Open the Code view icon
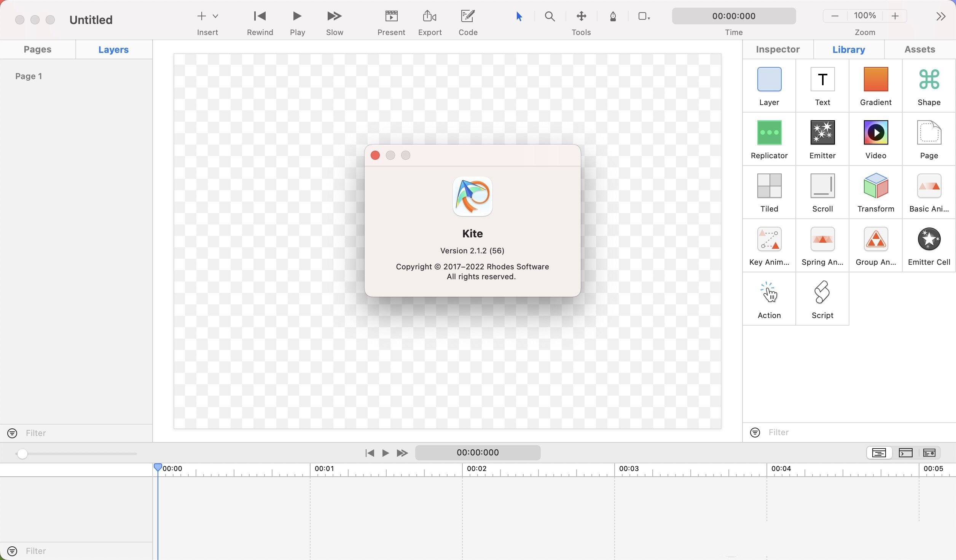 tap(468, 16)
